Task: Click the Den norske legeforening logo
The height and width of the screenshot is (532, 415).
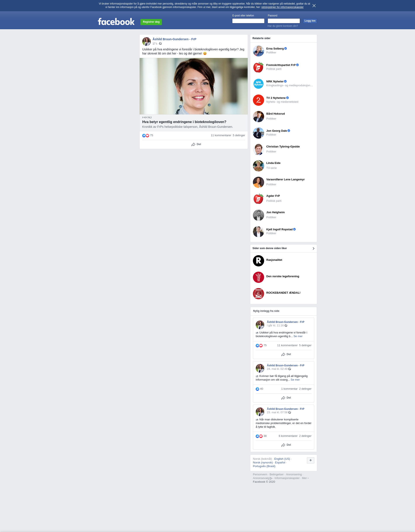Action: coord(258,277)
